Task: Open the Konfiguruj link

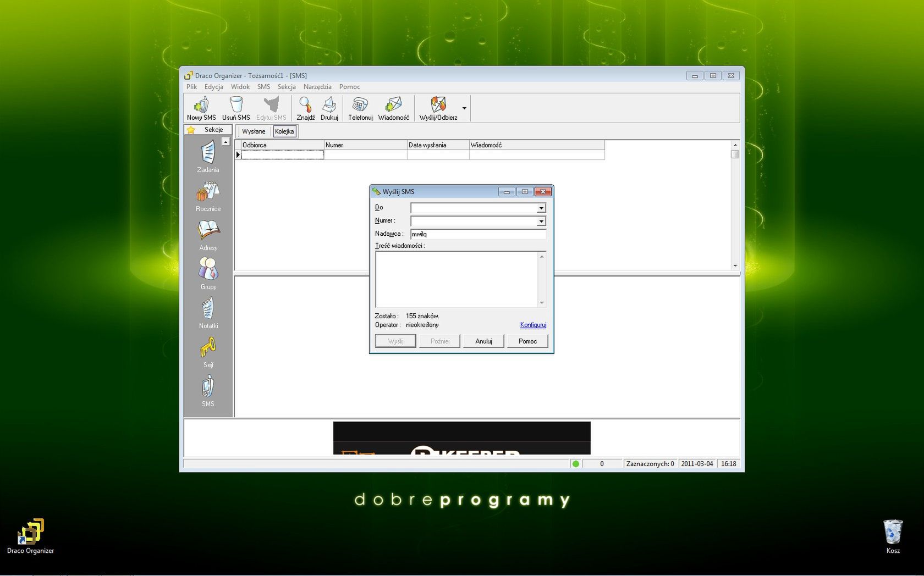Action: click(x=533, y=325)
